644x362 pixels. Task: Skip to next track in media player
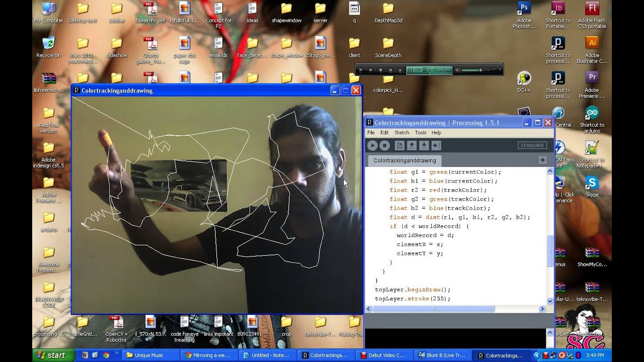[x=390, y=70]
